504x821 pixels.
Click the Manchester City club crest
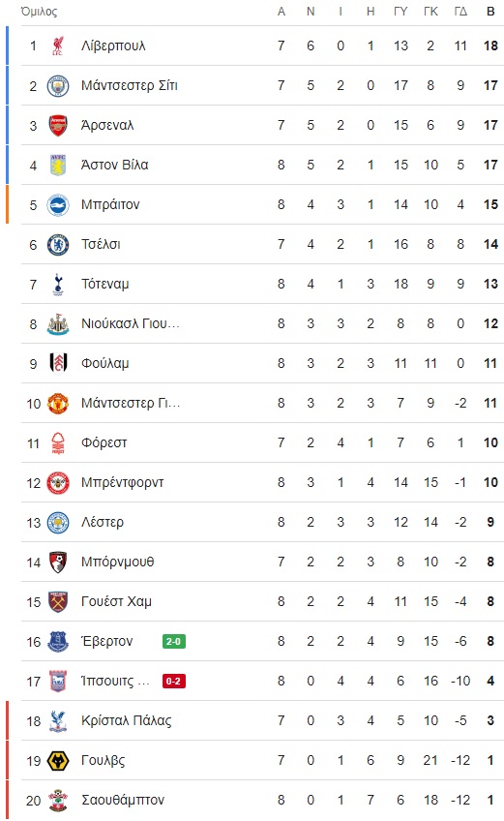coord(58,86)
